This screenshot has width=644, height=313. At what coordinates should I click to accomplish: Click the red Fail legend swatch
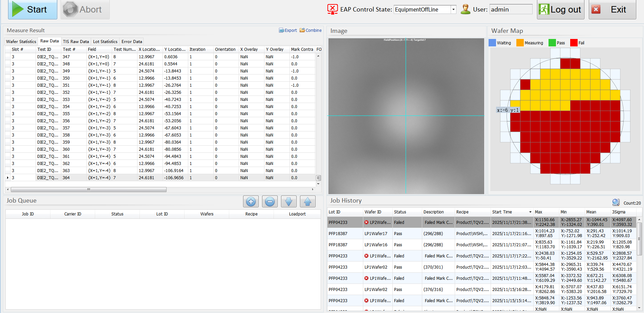[574, 43]
